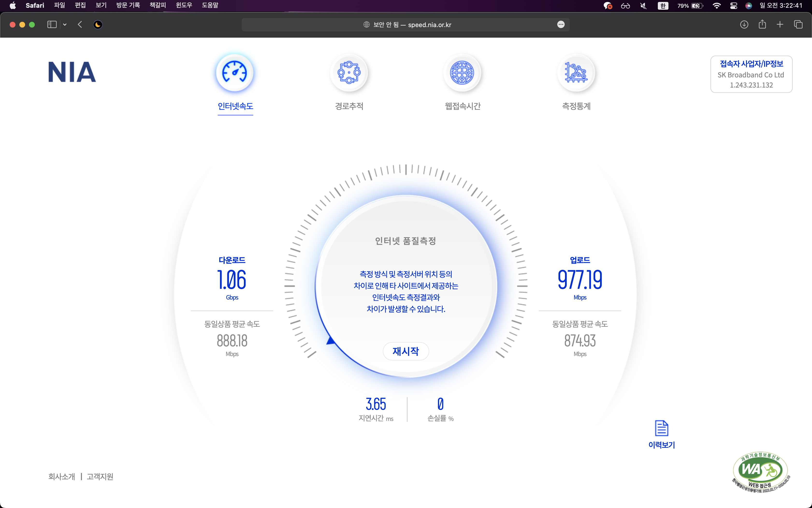Click the SK Broadband Co Ltd text

coord(751,75)
